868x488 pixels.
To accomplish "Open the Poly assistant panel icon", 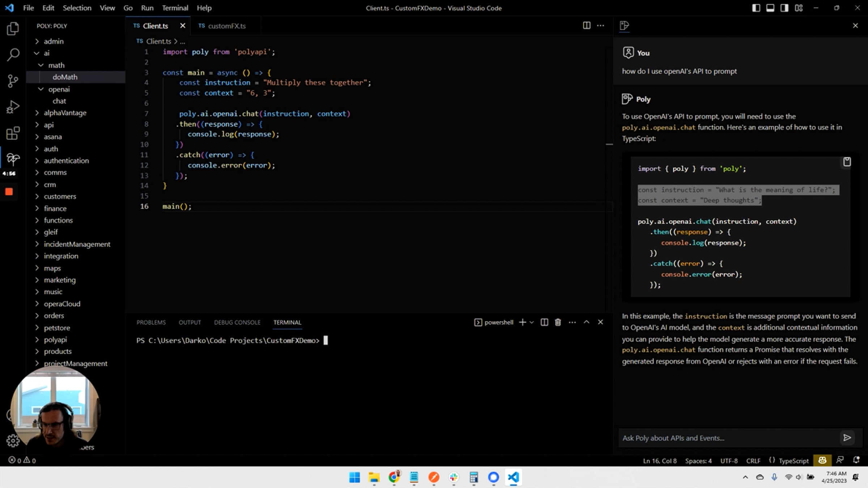I will coord(624,26).
